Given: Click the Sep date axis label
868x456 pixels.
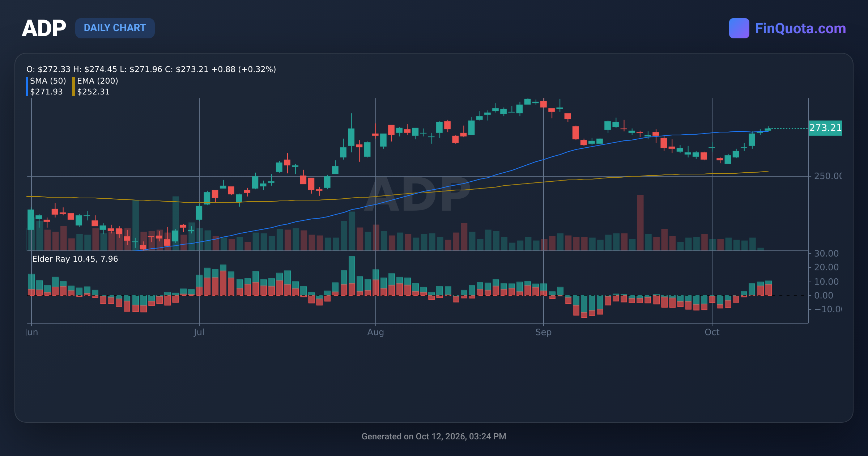Looking at the screenshot, I should (543, 332).
